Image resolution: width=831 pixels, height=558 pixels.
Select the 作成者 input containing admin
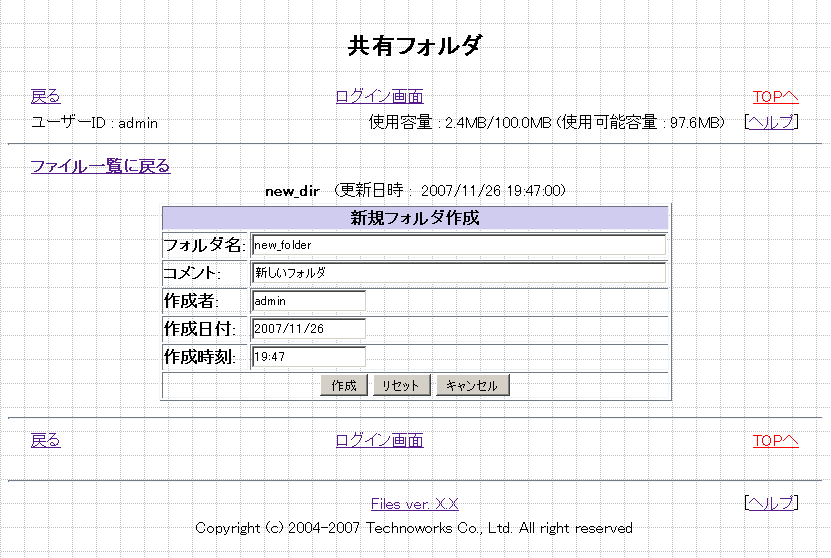pos(308,301)
